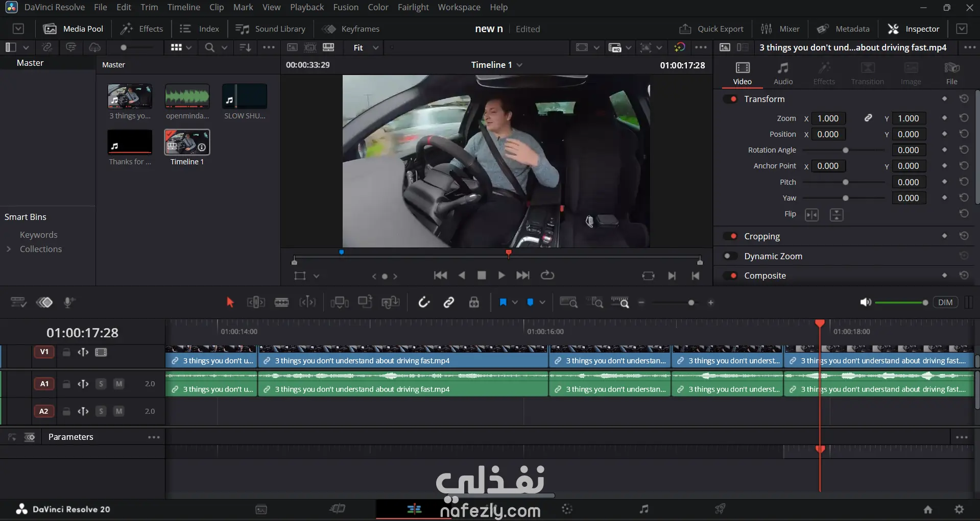980x521 pixels.
Task: Activate the Trim Edit mode tool
Action: click(x=256, y=303)
